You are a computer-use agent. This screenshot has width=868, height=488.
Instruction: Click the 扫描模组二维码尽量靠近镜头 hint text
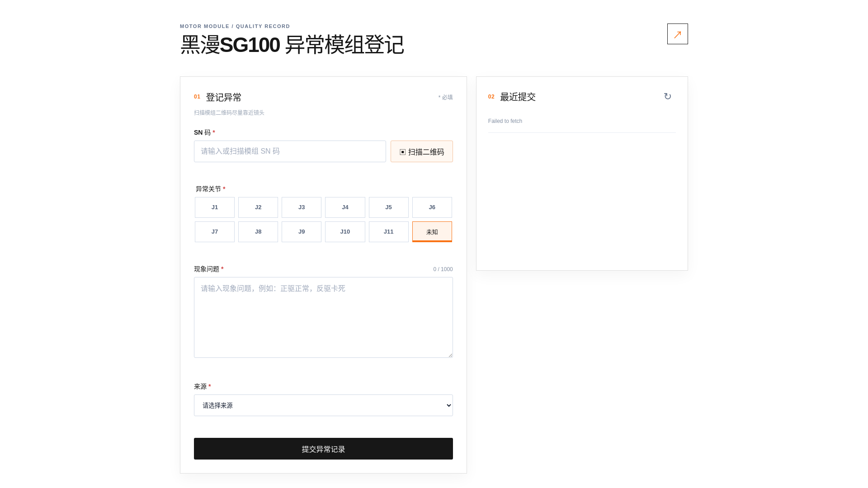click(x=229, y=113)
